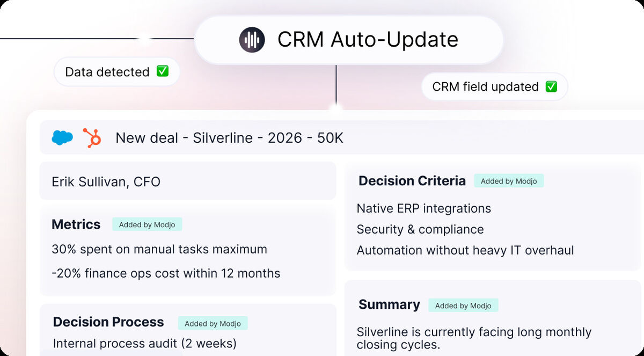Viewport: 644px width, 356px height.
Task: Select the Metrics section heading
Action: click(76, 224)
